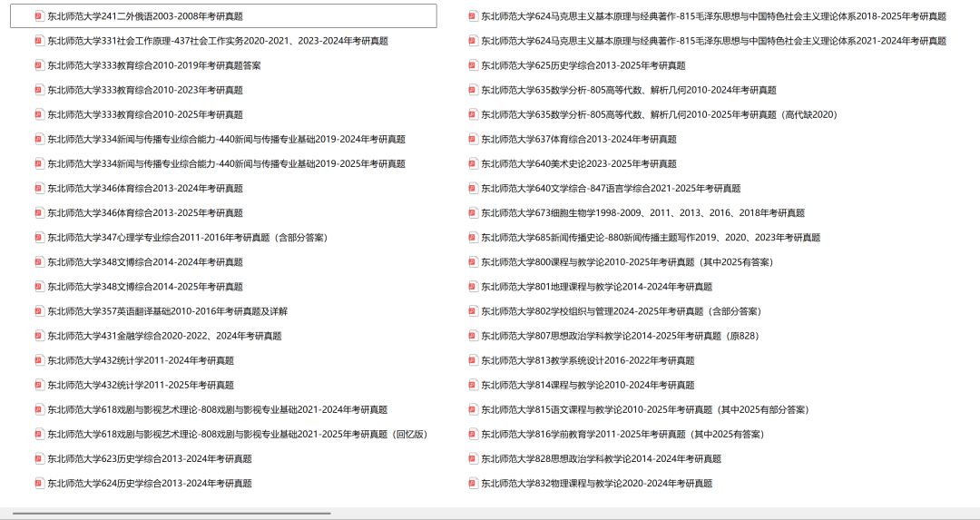Select file 640美术史论2023-2025年考研真题
This screenshot has height=520, width=980.
click(x=579, y=163)
